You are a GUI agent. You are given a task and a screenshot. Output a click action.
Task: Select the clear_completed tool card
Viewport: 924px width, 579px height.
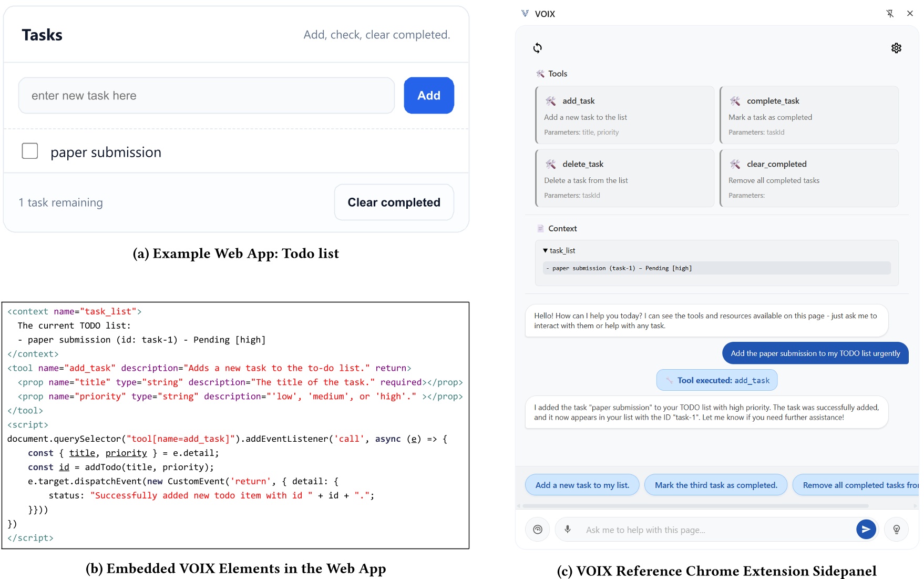click(809, 178)
